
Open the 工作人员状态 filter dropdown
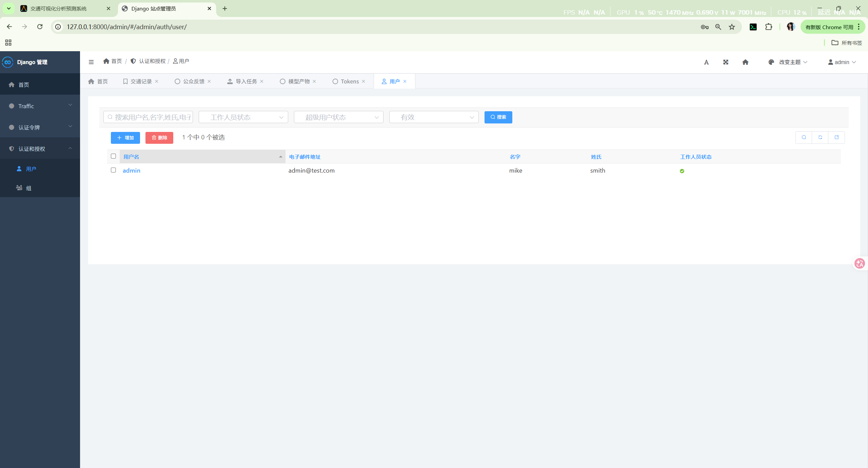tap(243, 117)
